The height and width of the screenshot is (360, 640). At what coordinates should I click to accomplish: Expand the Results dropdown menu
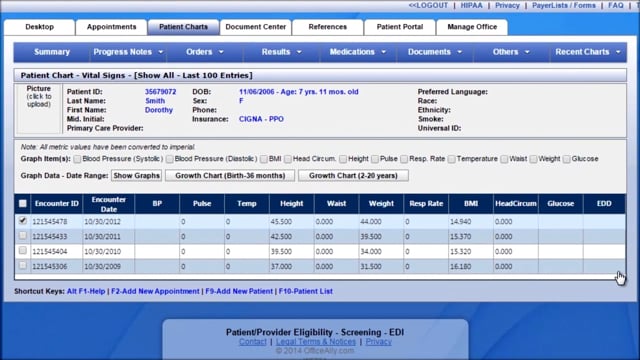281,52
